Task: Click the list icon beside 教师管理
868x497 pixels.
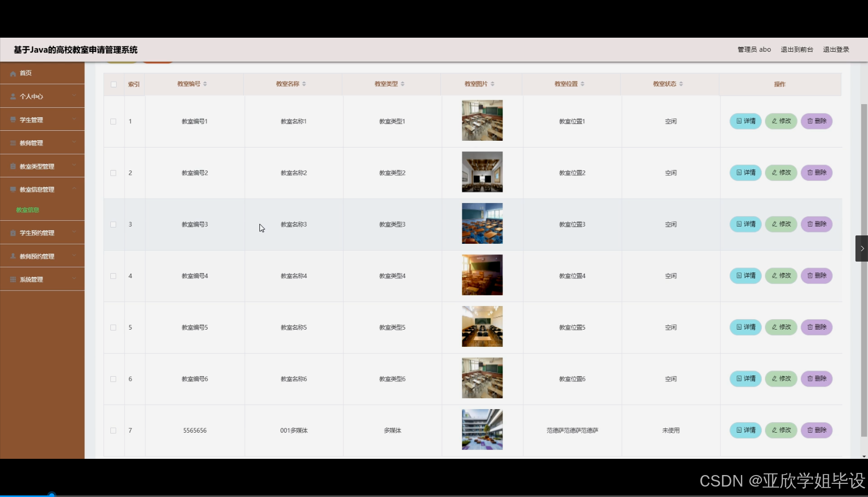Action: tap(13, 143)
